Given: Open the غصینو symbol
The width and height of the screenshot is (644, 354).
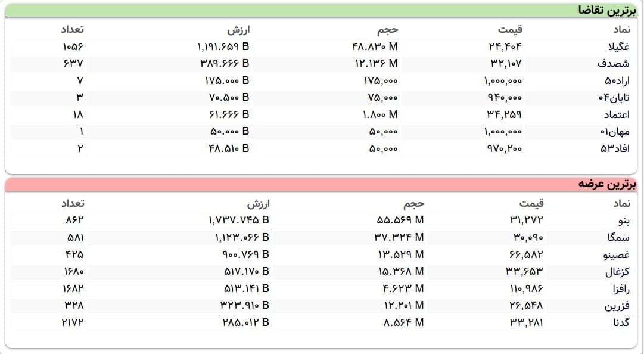Looking at the screenshot, I should point(617,255).
